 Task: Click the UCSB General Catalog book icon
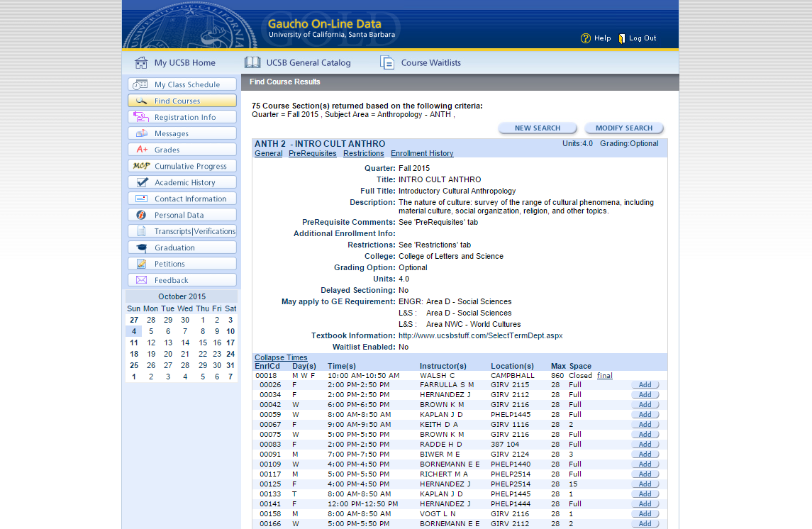point(252,62)
